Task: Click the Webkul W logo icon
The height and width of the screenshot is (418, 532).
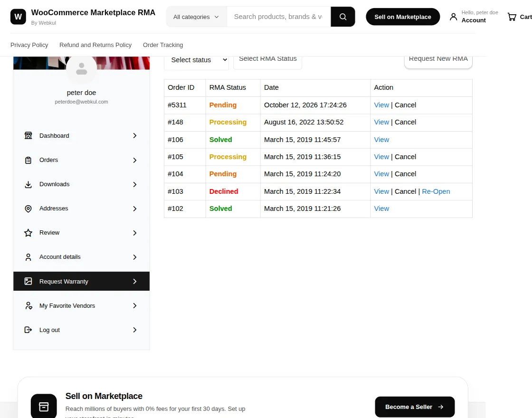Action: pos(18,17)
